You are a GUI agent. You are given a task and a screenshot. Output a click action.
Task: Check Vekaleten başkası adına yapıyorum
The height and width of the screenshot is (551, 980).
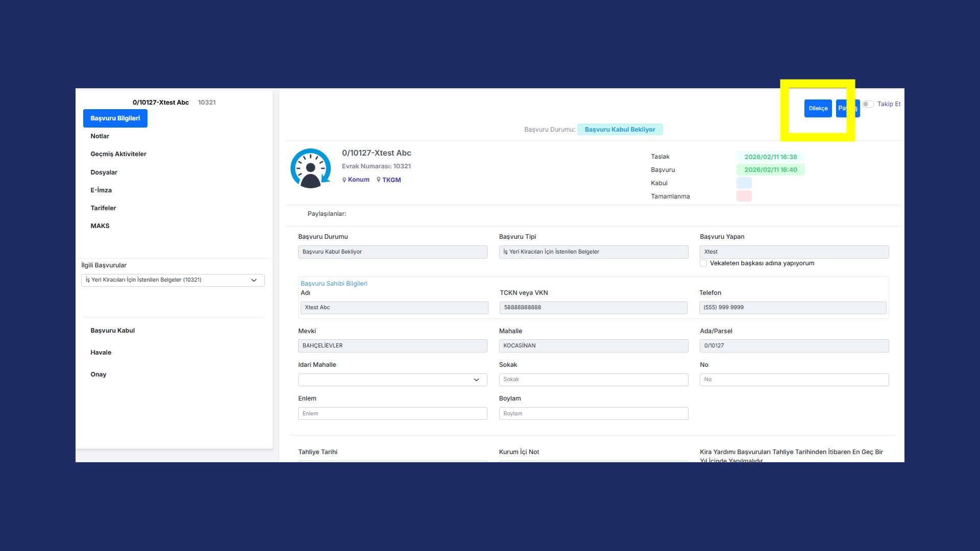click(703, 264)
